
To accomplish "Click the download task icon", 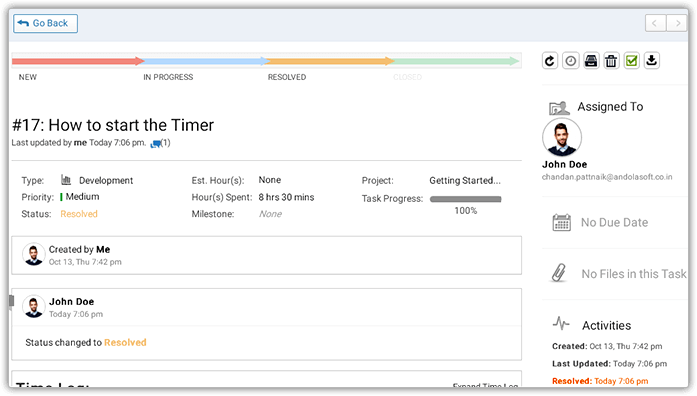I will pos(652,60).
